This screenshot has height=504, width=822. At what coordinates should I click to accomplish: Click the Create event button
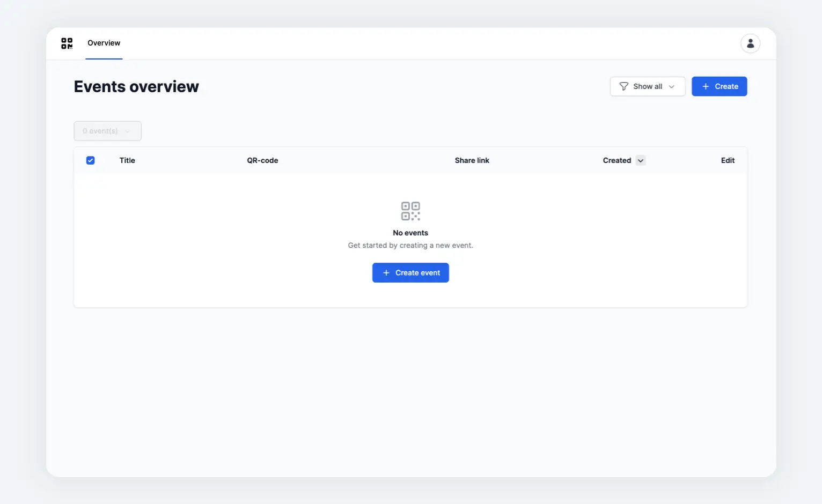[410, 272]
